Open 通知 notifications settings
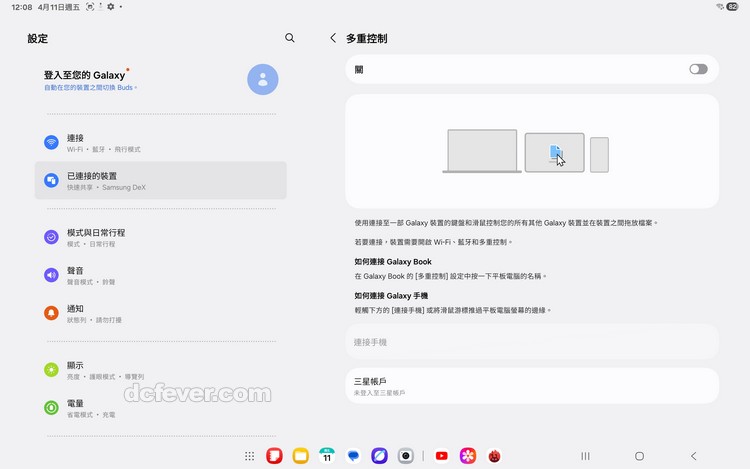 click(160, 313)
